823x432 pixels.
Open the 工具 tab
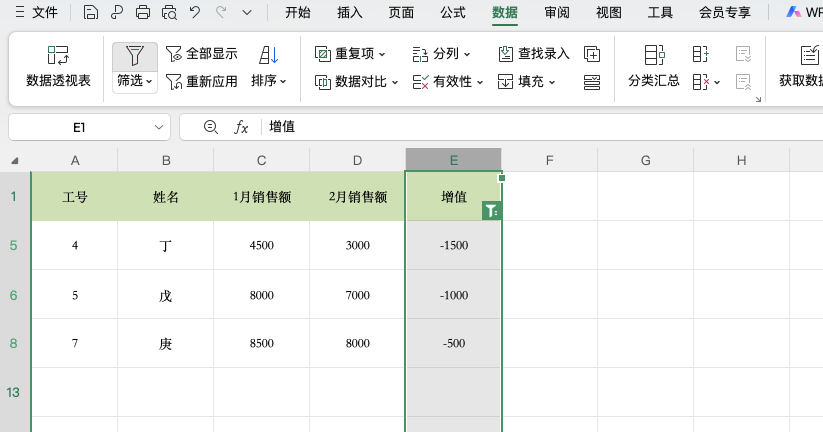[660, 12]
